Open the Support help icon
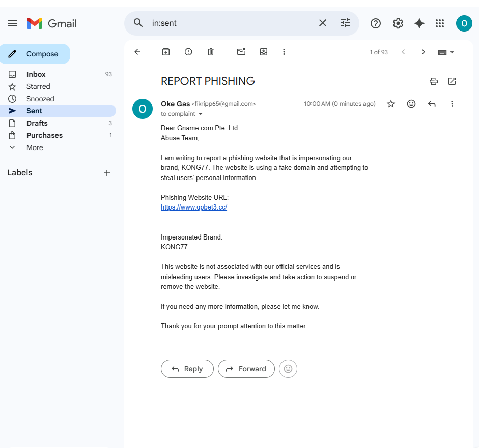Screen dimensions: 479x448 (x=376, y=23)
